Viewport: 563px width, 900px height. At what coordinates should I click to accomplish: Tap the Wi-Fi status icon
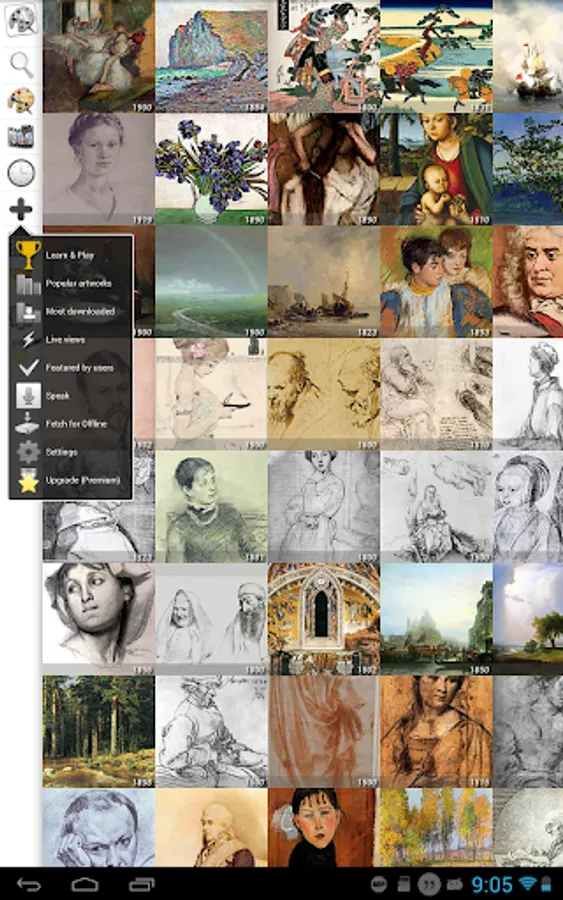527,884
